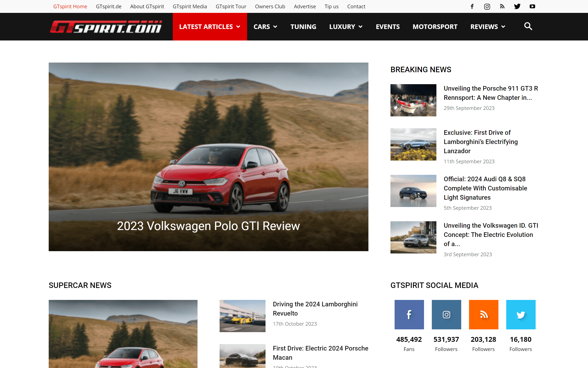Click the 16,180 Followers count
Viewport: 588px width, 368px height.
click(521, 339)
